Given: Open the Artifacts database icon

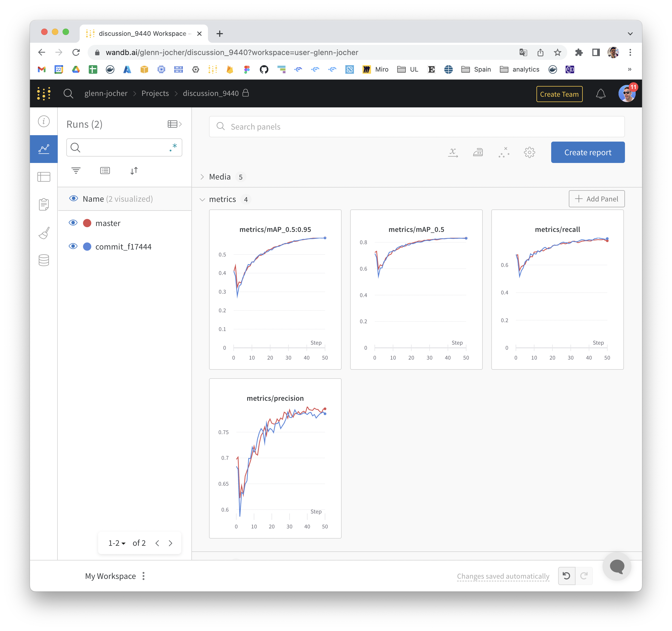Looking at the screenshot, I should tap(44, 260).
